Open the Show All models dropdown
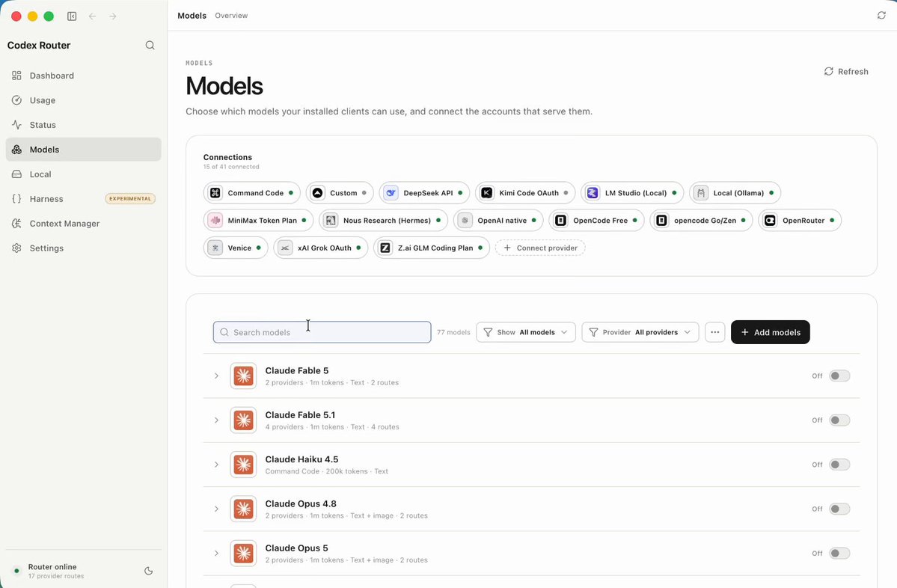This screenshot has height=588, width=897. [x=526, y=332]
